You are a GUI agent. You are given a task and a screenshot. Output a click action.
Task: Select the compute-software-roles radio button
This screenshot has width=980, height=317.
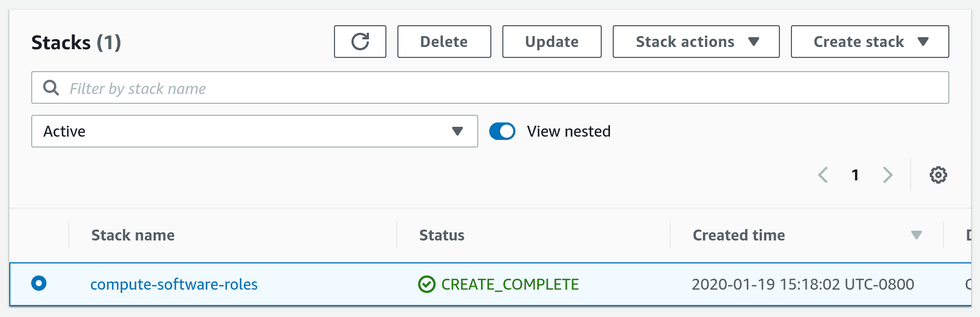39,283
